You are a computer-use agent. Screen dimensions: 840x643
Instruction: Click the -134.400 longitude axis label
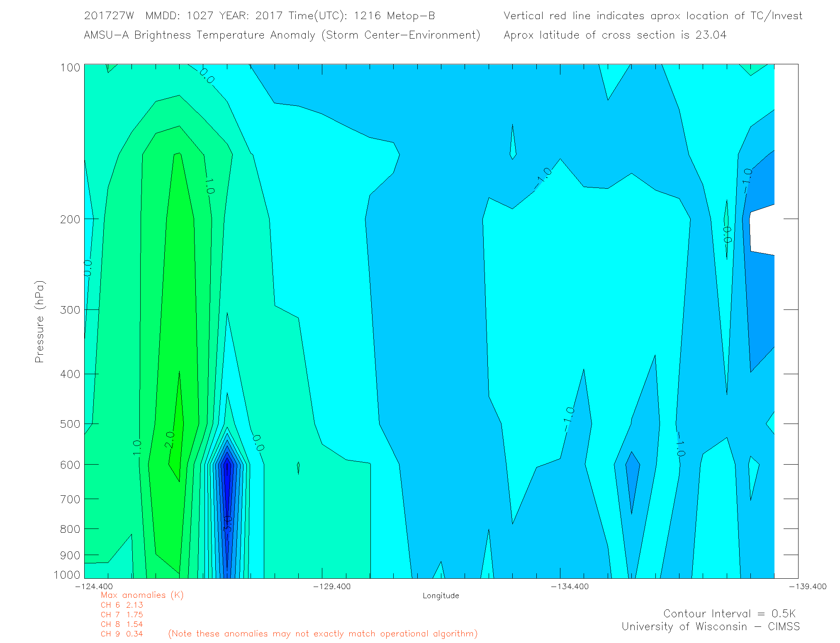[x=570, y=586]
